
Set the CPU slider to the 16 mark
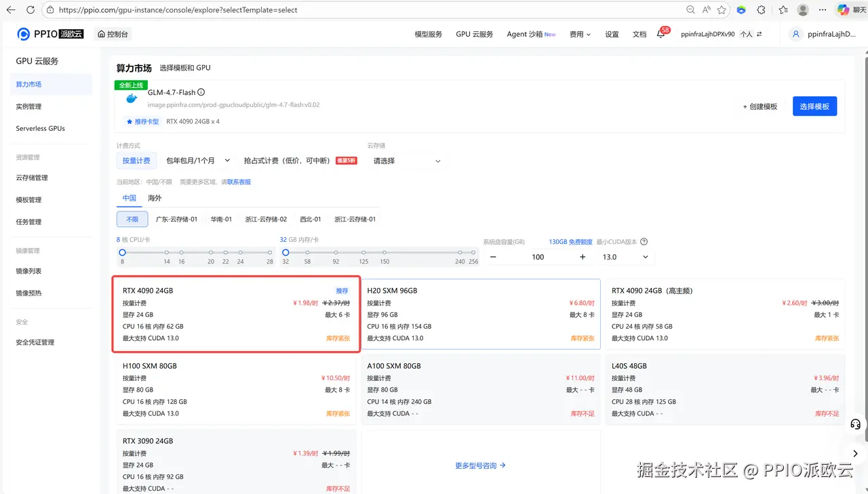182,252
